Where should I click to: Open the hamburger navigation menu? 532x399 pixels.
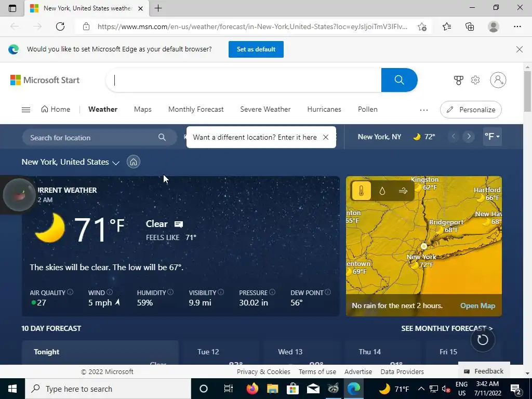26,110
